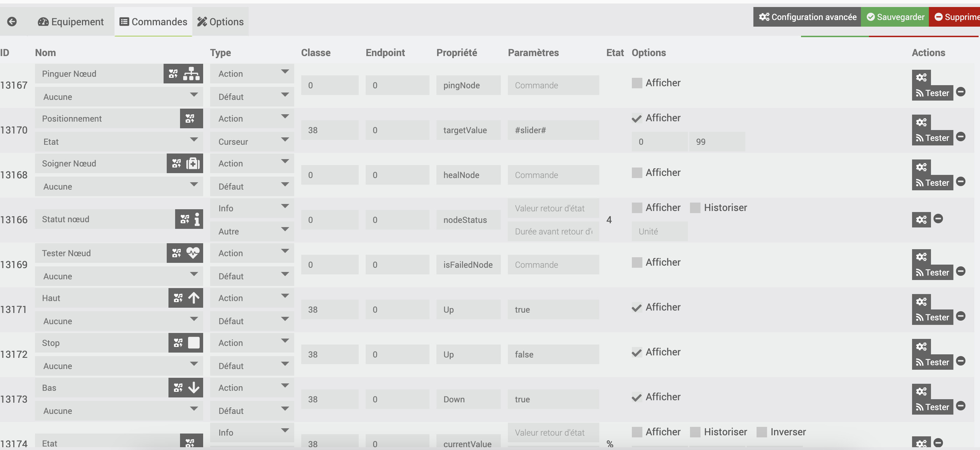Open the Etat dropdown under Positionnement
This screenshot has height=450, width=980.
119,142
